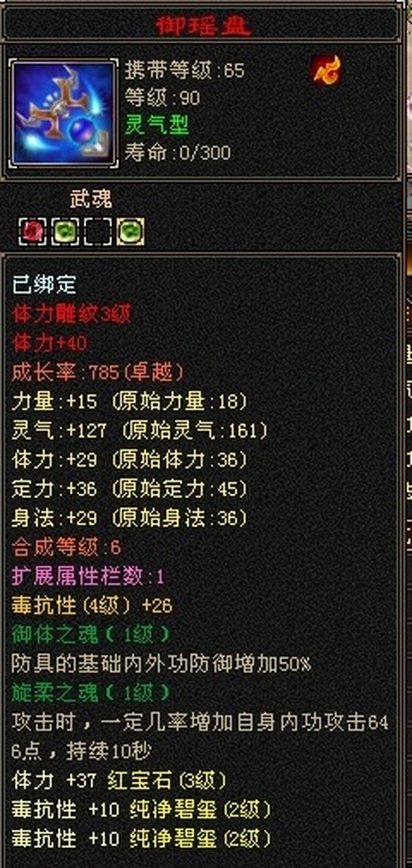Click the 御瑶盘 item artwork icon

(61, 113)
